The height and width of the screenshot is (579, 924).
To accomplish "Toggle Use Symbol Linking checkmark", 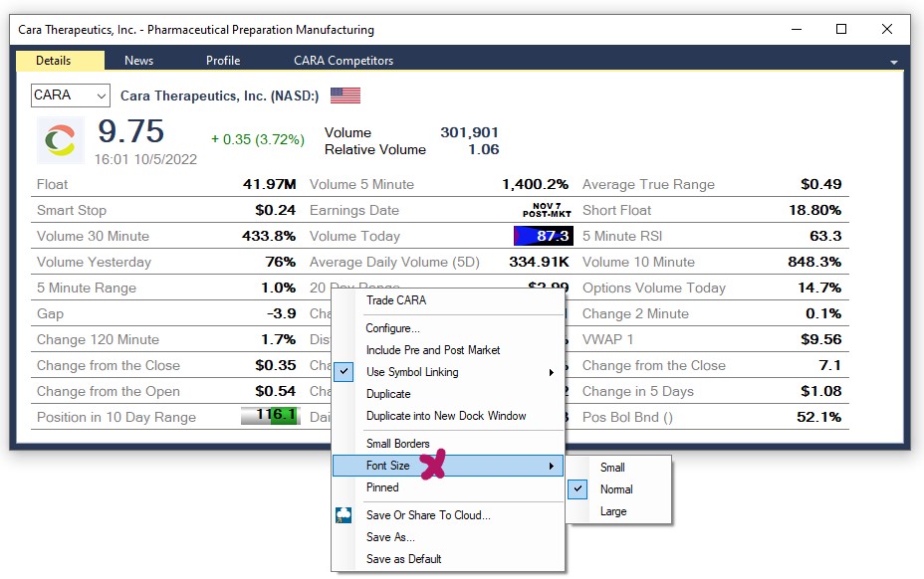I will pyautogui.click(x=345, y=372).
